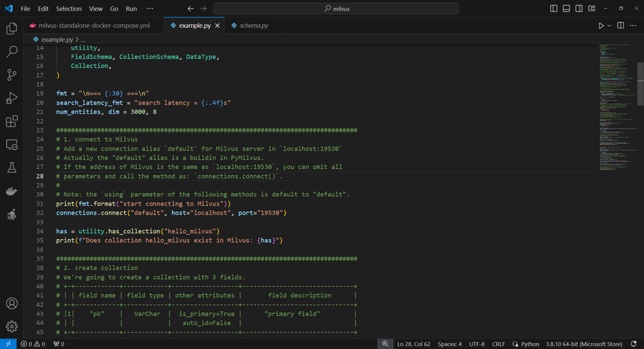Close the example.py tab

[217, 25]
